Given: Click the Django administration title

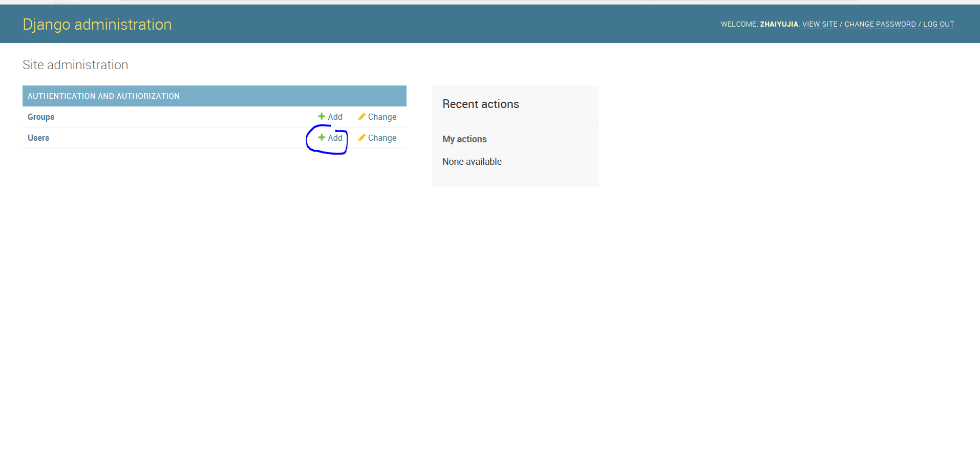Looking at the screenshot, I should pos(97,25).
